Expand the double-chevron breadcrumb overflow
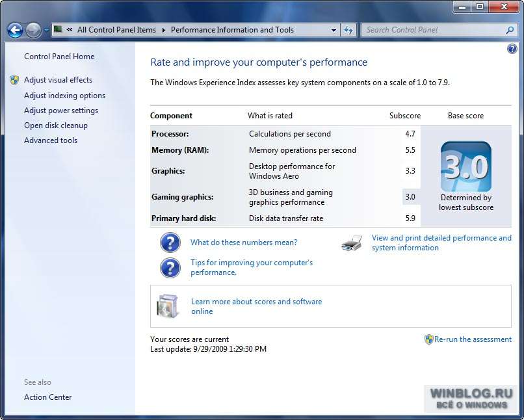 pyautogui.click(x=70, y=30)
